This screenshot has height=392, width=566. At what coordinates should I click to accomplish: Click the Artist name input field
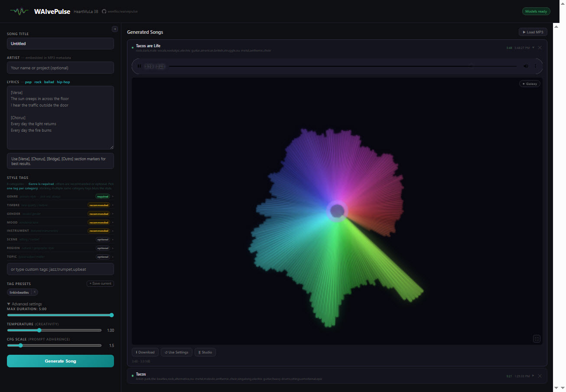pos(60,68)
